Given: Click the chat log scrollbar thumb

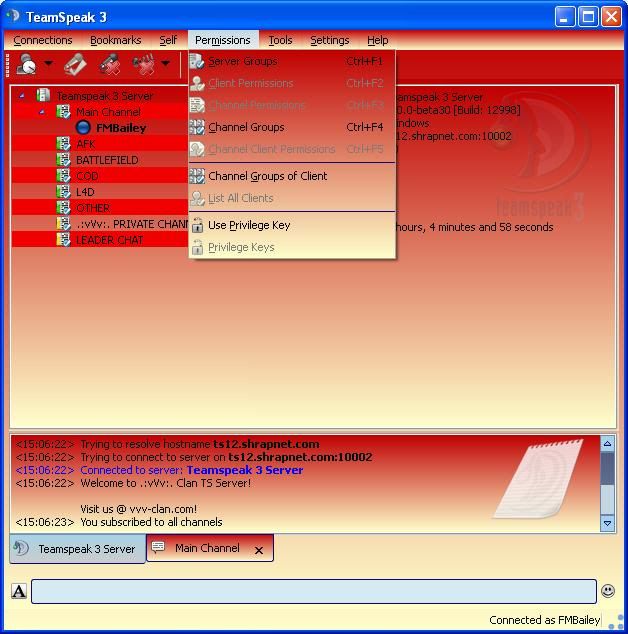Looking at the screenshot, I should tap(607, 468).
